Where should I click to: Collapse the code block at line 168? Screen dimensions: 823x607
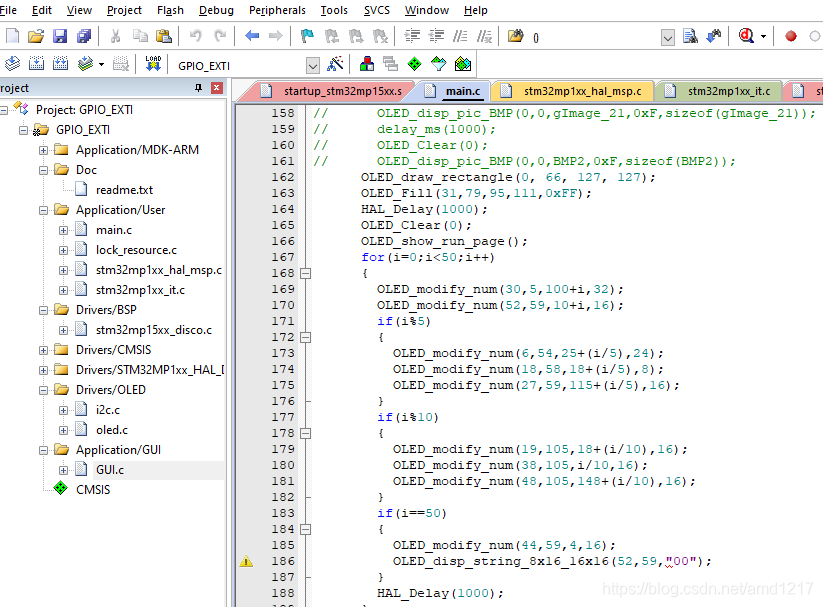pyautogui.click(x=305, y=273)
